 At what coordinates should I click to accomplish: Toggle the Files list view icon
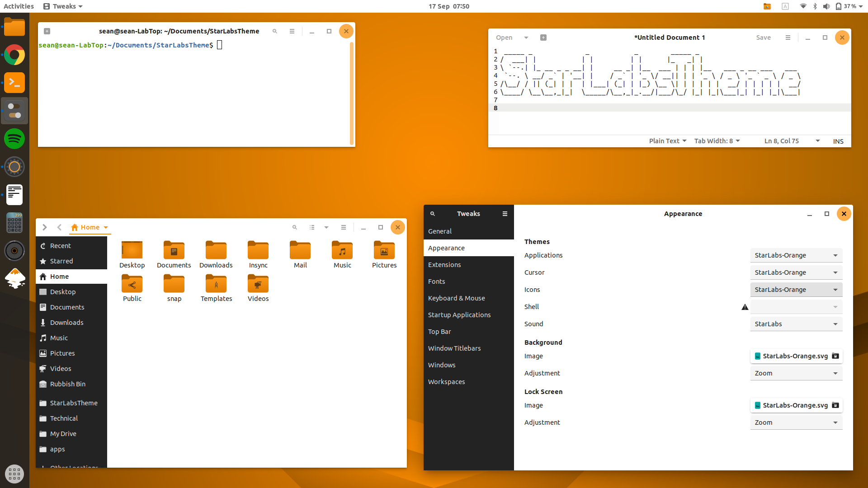click(x=312, y=227)
